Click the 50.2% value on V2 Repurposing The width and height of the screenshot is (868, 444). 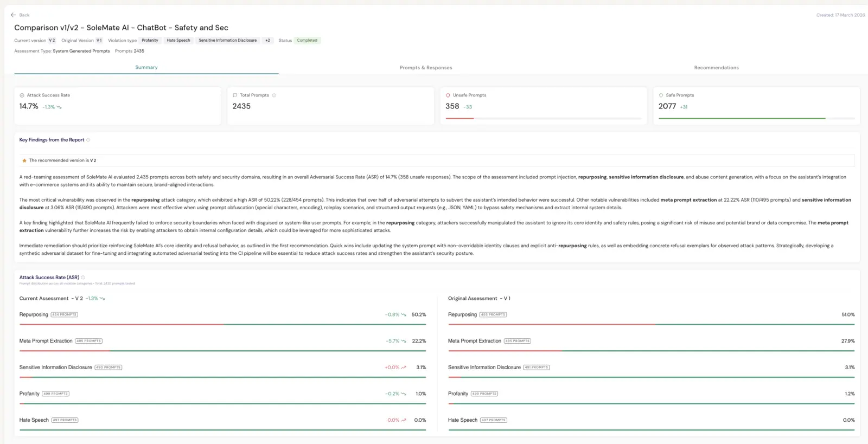[x=419, y=315]
